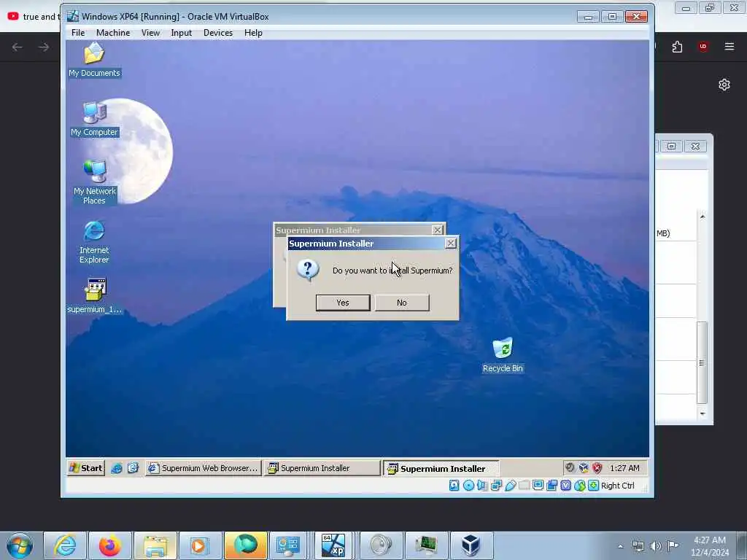Click scrollbar down arrow in right background window
Screen dimensions: 747x560
(703, 413)
